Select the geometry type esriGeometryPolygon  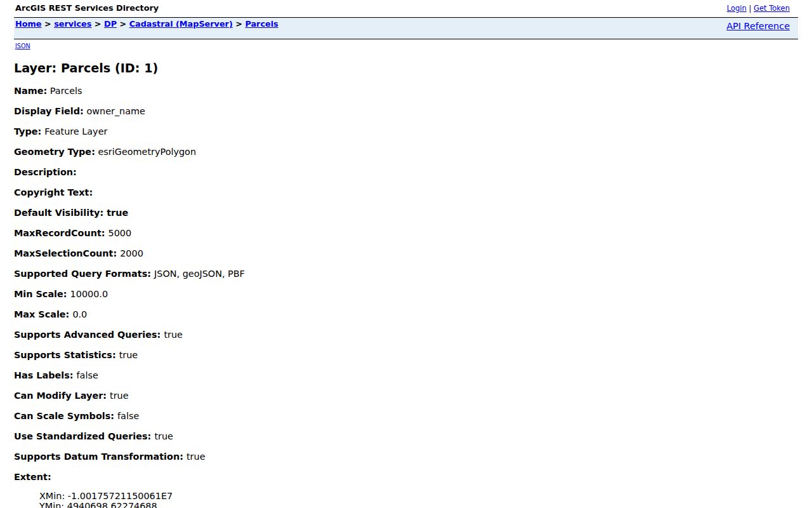[x=147, y=152]
